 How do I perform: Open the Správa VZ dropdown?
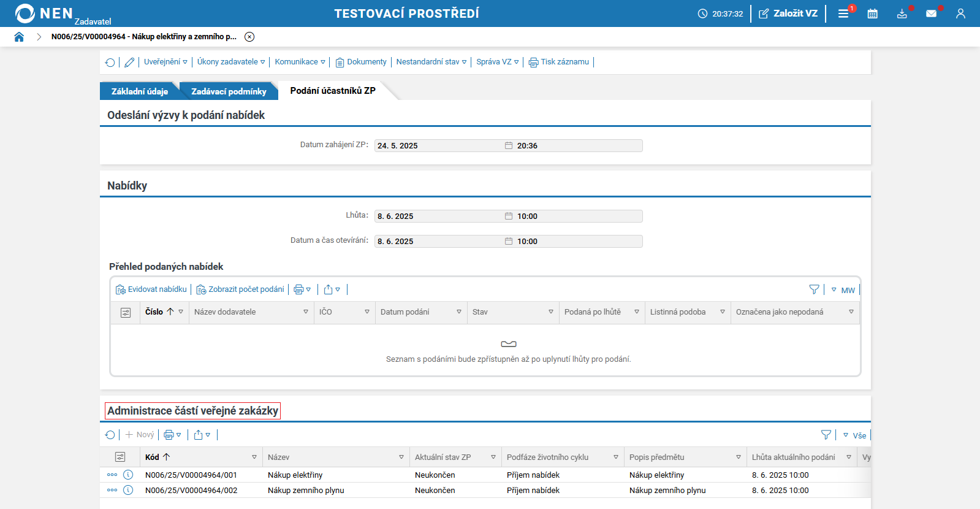pos(497,62)
